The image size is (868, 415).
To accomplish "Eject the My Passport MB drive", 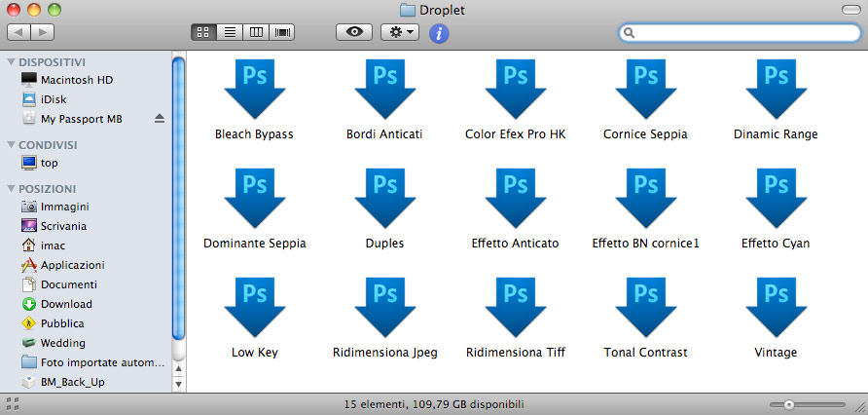I will [x=160, y=119].
